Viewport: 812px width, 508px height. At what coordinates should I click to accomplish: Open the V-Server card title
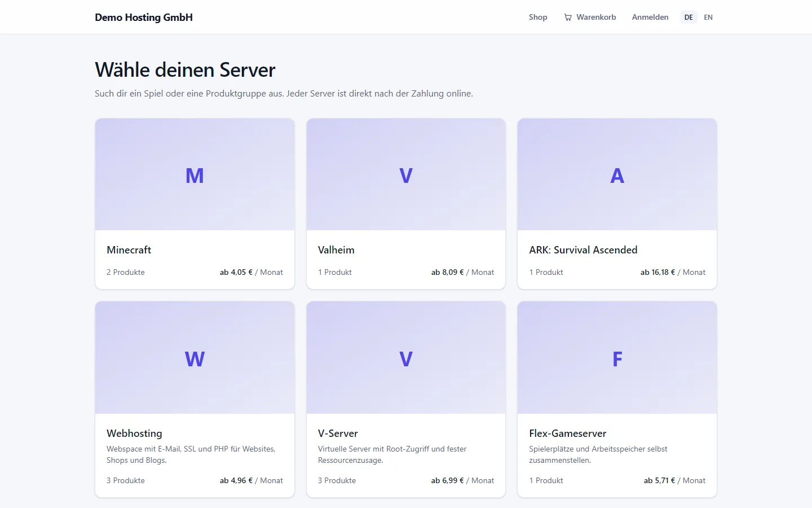pos(338,433)
